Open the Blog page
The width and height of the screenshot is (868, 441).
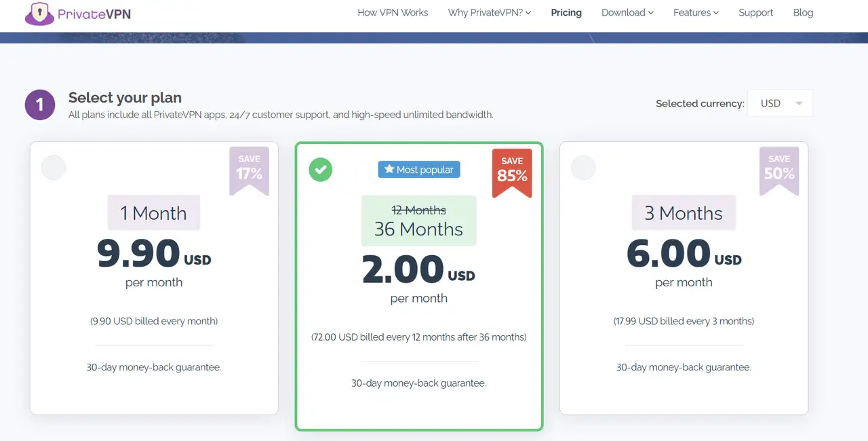coord(803,13)
